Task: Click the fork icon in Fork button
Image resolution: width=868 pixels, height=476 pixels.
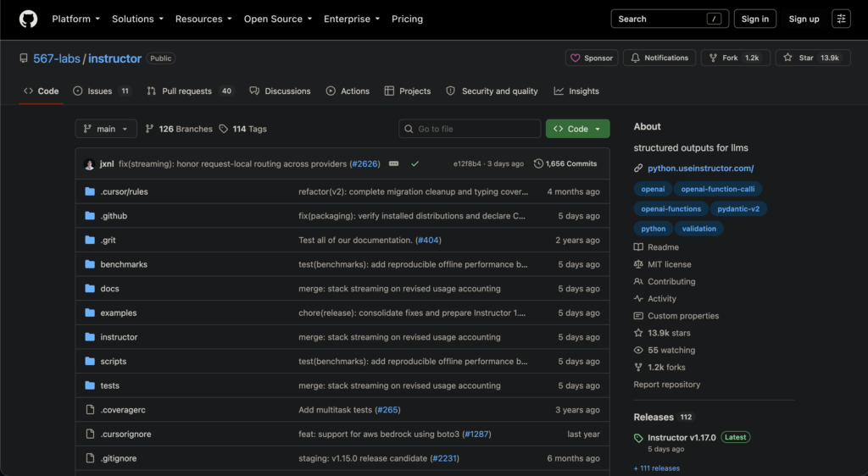Action: [x=713, y=58]
